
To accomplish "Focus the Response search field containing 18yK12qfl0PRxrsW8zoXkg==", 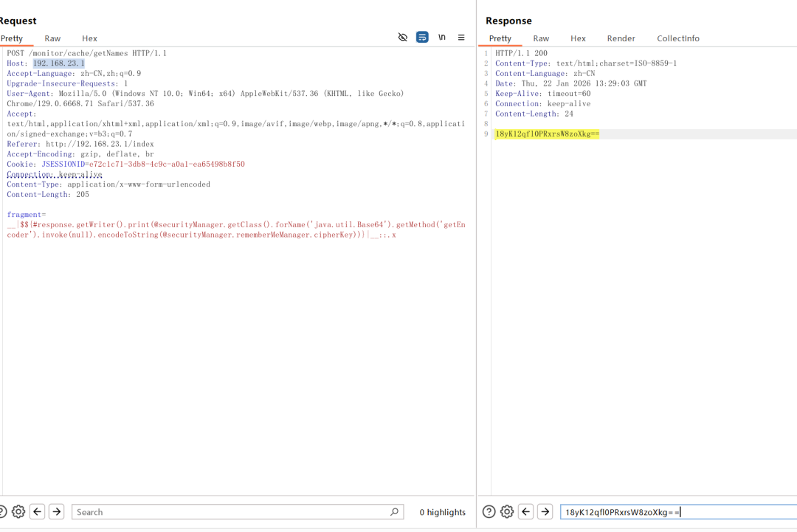I will pos(679,511).
